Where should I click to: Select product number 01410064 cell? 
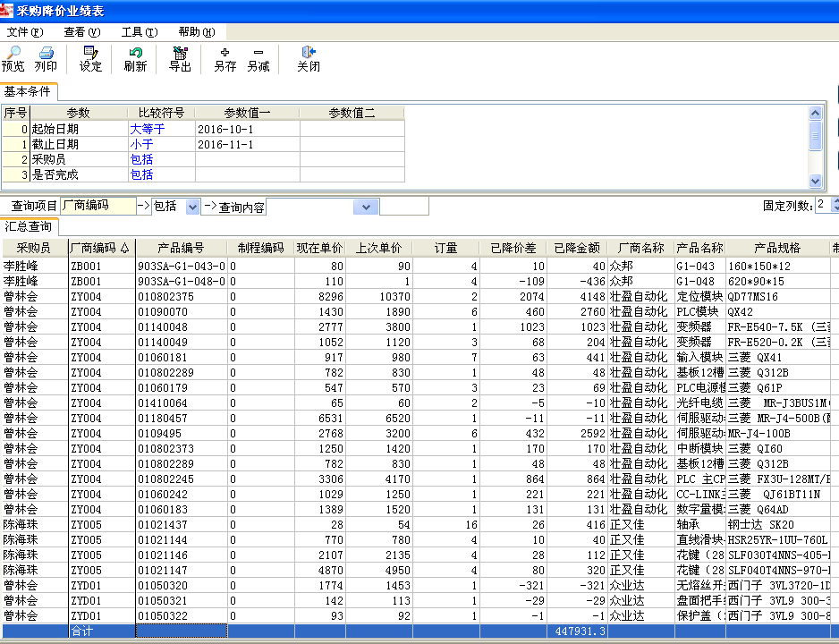(x=182, y=402)
